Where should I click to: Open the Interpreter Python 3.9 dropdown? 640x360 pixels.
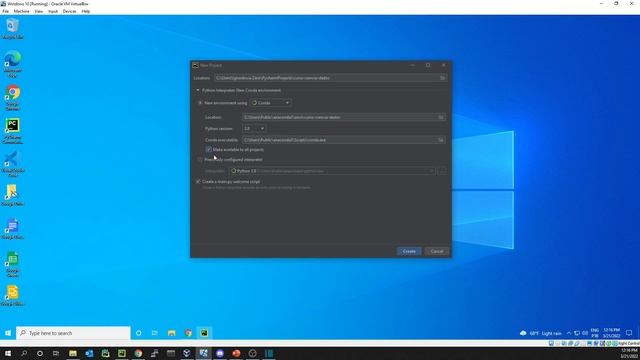(x=332, y=171)
